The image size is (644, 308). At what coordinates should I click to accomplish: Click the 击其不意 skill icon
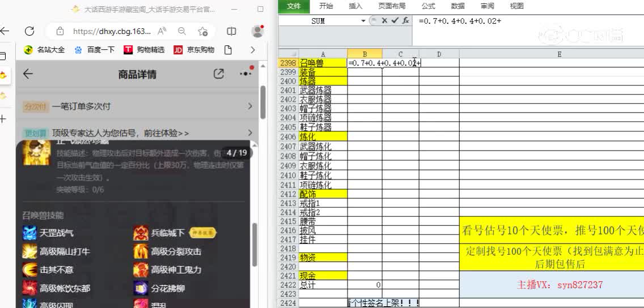click(x=29, y=270)
